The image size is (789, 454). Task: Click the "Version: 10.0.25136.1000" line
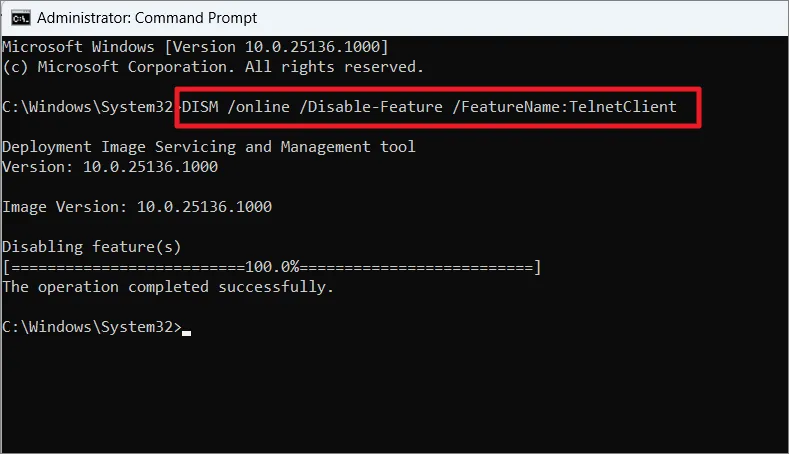point(110,167)
